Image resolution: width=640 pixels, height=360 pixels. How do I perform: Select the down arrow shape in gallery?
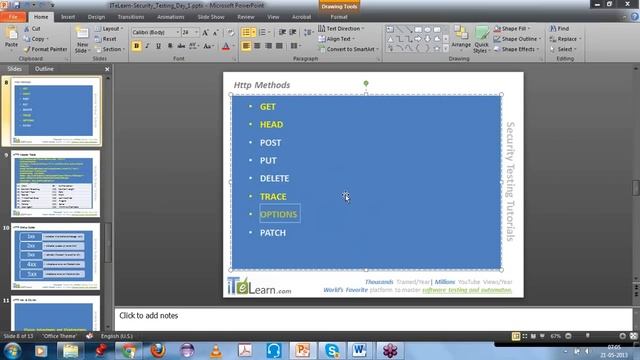pyautogui.click(x=427, y=39)
